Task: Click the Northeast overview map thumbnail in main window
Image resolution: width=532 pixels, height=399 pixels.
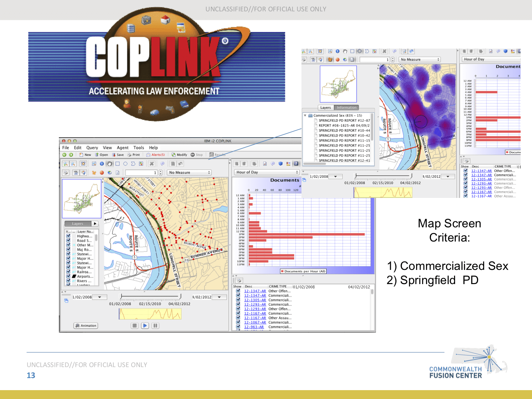Action: click(x=82, y=199)
